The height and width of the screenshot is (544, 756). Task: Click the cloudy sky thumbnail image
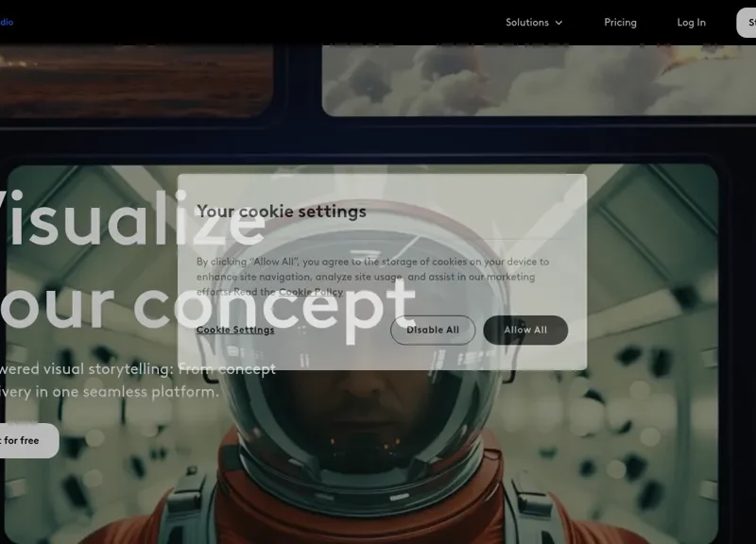coord(539,80)
